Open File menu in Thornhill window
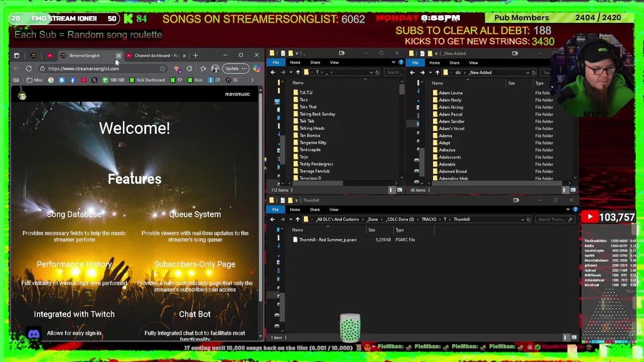The image size is (644, 362). [x=276, y=210]
